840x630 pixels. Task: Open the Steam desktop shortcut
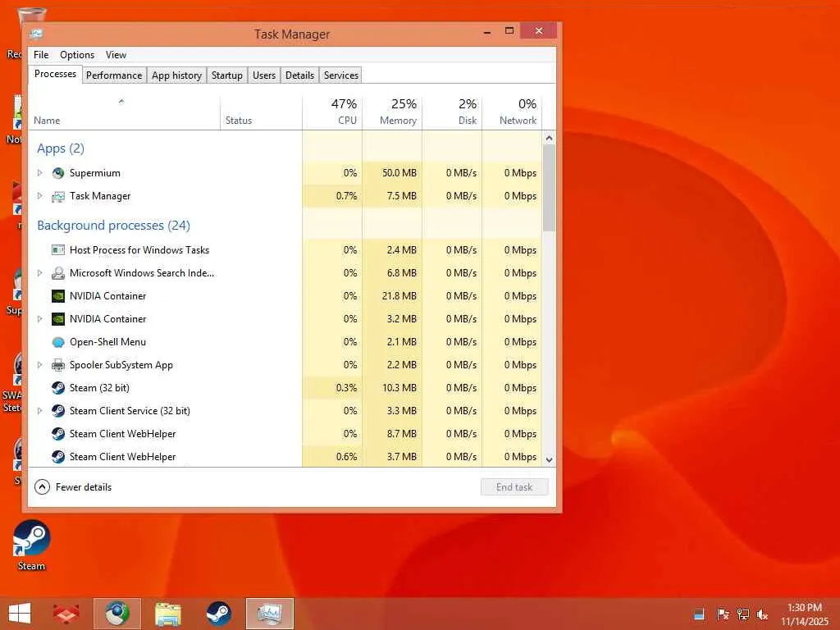tap(31, 546)
